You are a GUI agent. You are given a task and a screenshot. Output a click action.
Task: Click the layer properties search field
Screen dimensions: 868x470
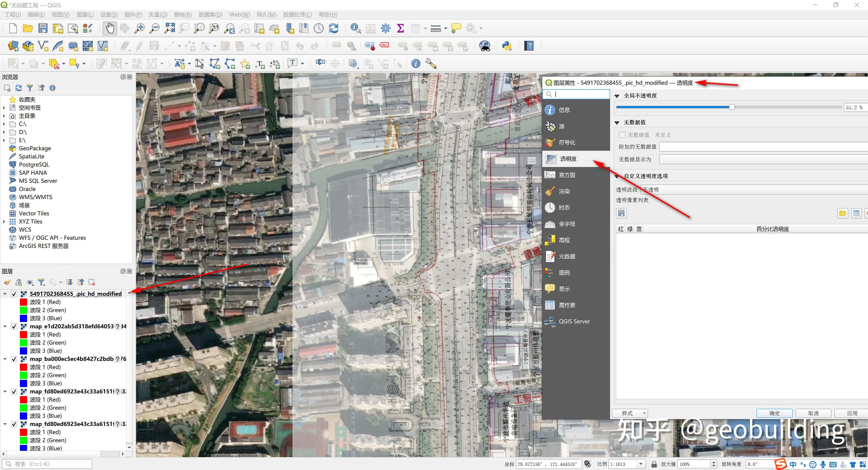(x=576, y=94)
